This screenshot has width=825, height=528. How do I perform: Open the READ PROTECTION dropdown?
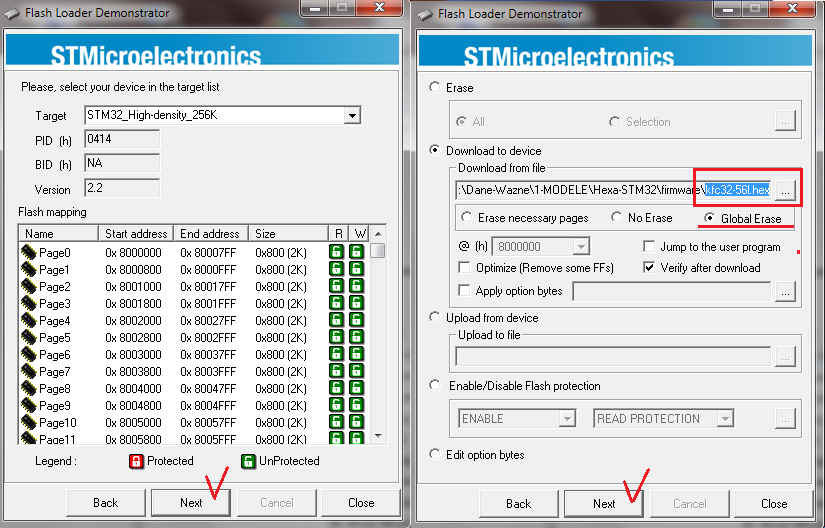[760, 419]
